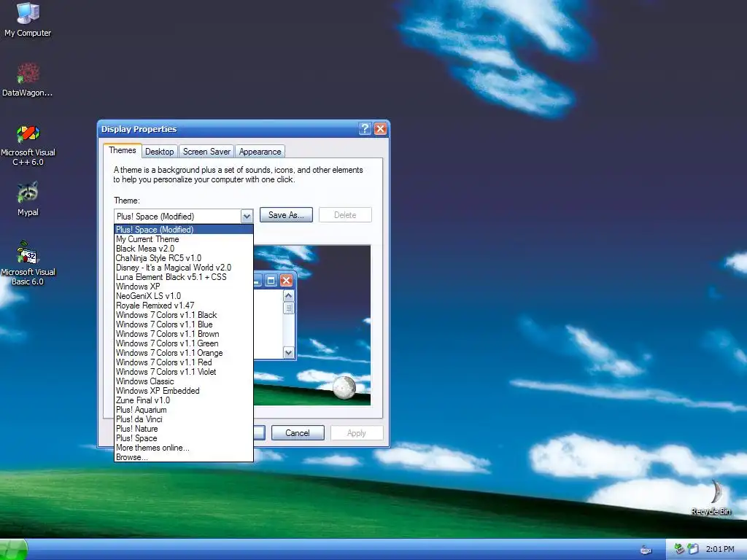The width and height of the screenshot is (747, 560).
Task: Click the Display Properties help question button
Action: tap(365, 128)
